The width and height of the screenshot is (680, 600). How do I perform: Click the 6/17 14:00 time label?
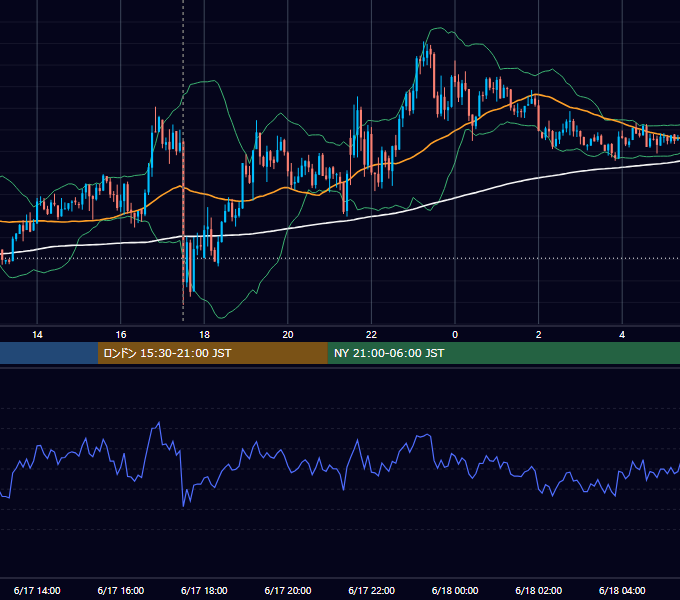(37, 590)
